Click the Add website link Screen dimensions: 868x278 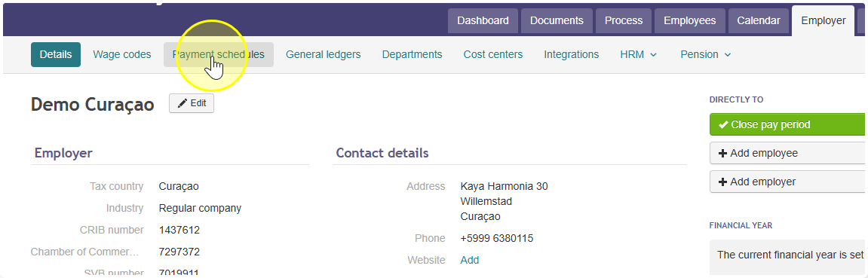(469, 260)
